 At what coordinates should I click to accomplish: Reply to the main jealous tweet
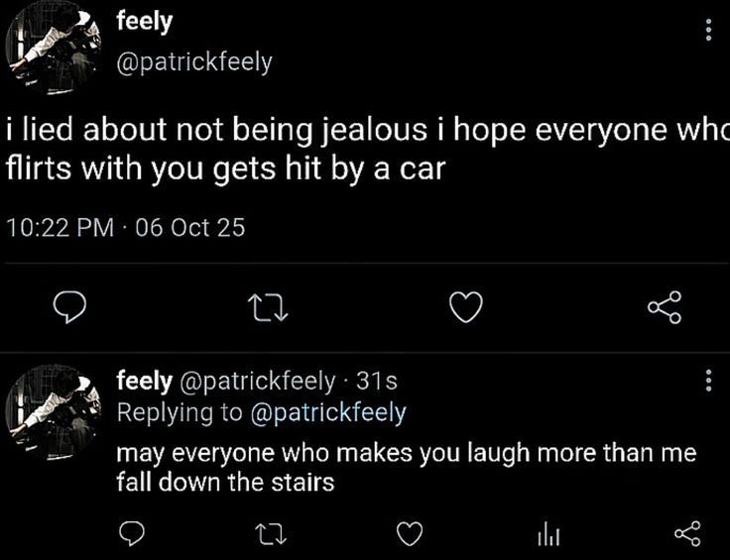(66, 310)
